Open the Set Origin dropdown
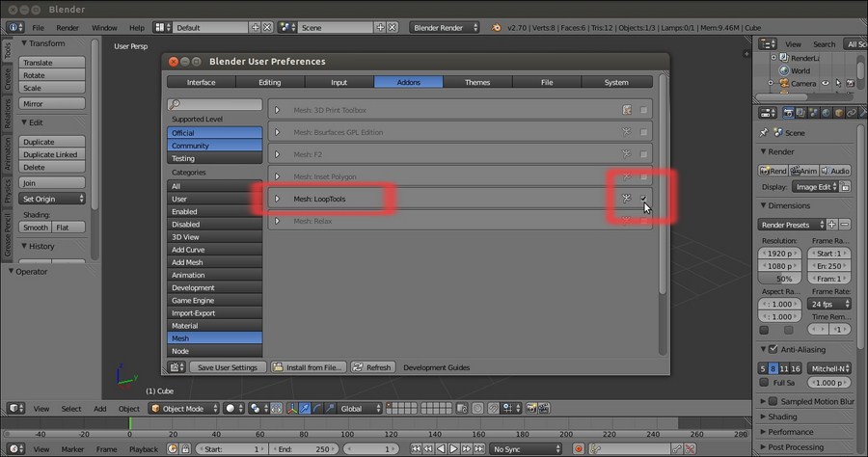Viewport: 868px width, 457px height. point(52,199)
